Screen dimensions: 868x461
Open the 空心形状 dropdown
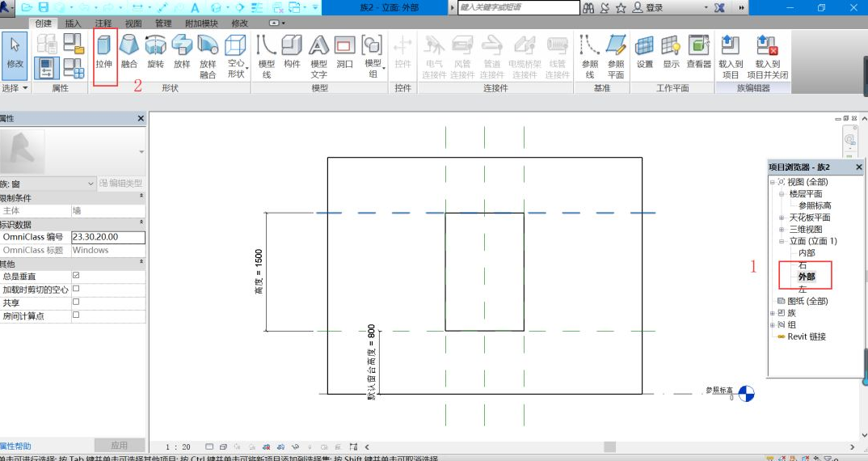[x=235, y=68]
